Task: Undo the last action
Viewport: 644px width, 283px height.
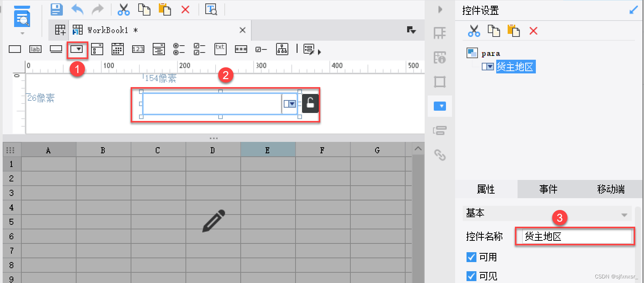Action: [77, 9]
